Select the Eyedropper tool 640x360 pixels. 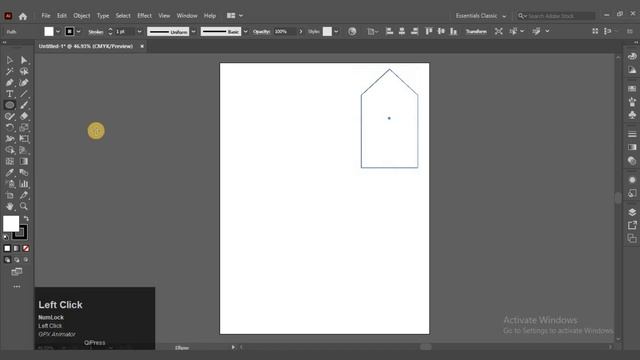9,173
